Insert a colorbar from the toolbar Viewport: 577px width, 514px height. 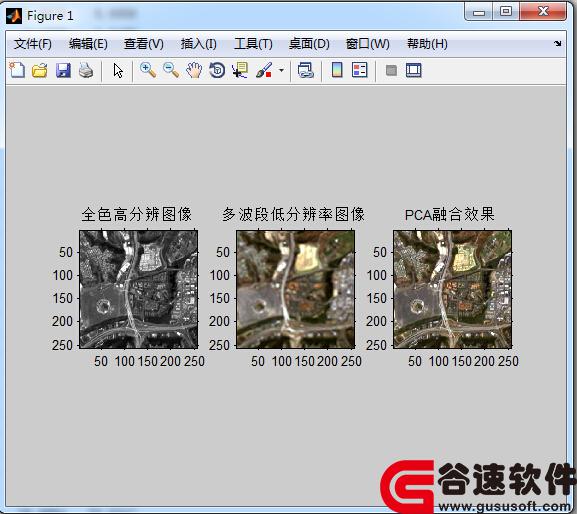click(x=337, y=70)
